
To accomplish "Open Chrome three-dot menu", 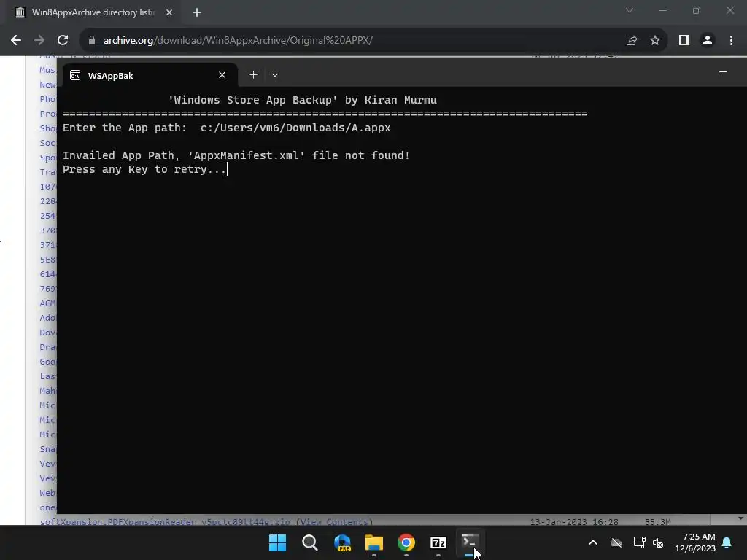I will pyautogui.click(x=731, y=41).
